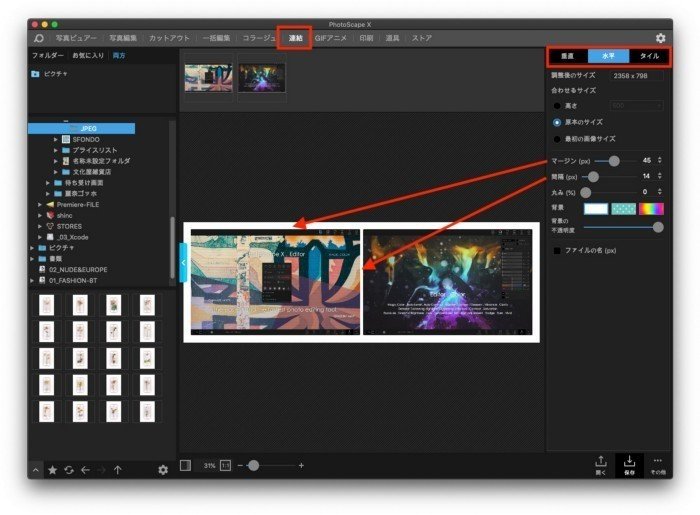Expand the _03_Xcode folder
Screen dimensions: 700x515
(40, 237)
